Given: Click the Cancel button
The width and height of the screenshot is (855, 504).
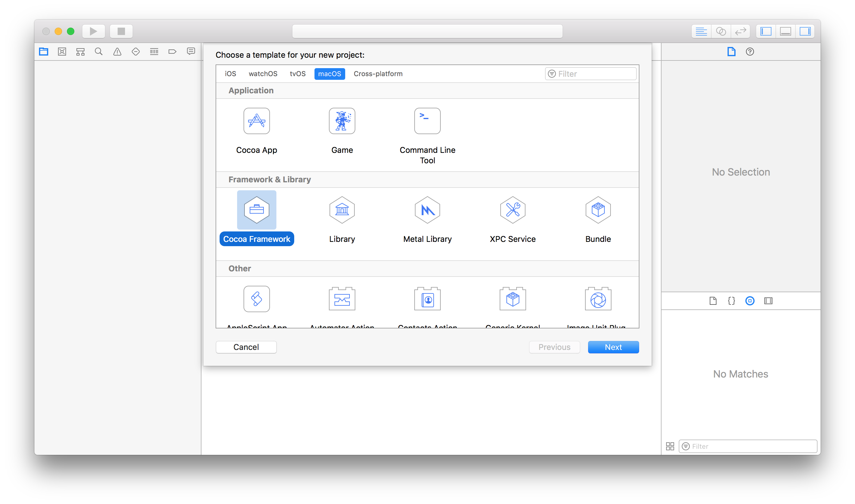Looking at the screenshot, I should click(x=246, y=347).
